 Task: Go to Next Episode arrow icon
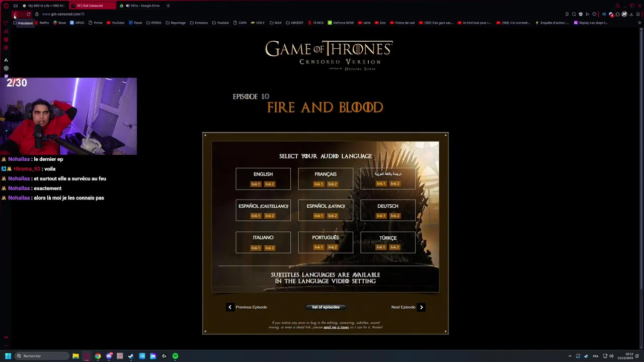coord(422,307)
